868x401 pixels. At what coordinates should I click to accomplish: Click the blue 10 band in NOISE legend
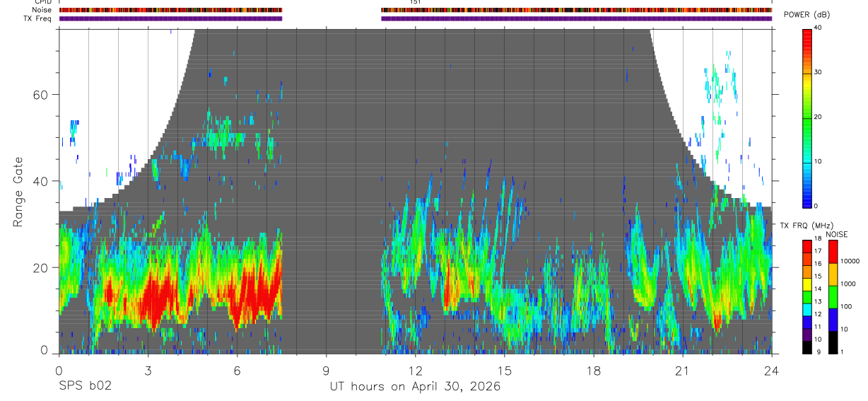pos(833,320)
